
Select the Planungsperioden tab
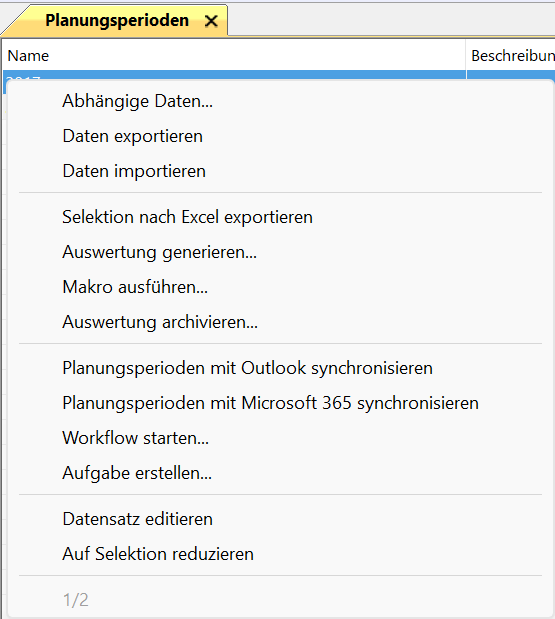pyautogui.click(x=117, y=21)
